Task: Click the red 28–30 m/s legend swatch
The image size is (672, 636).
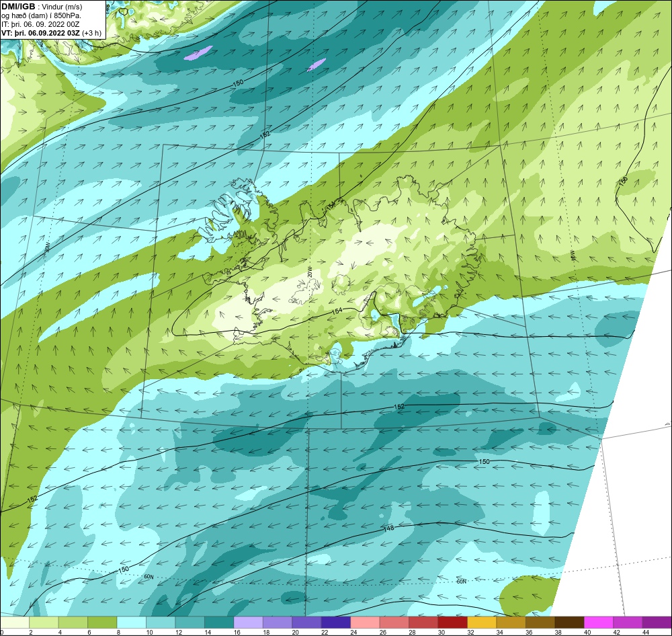Action: point(423,623)
